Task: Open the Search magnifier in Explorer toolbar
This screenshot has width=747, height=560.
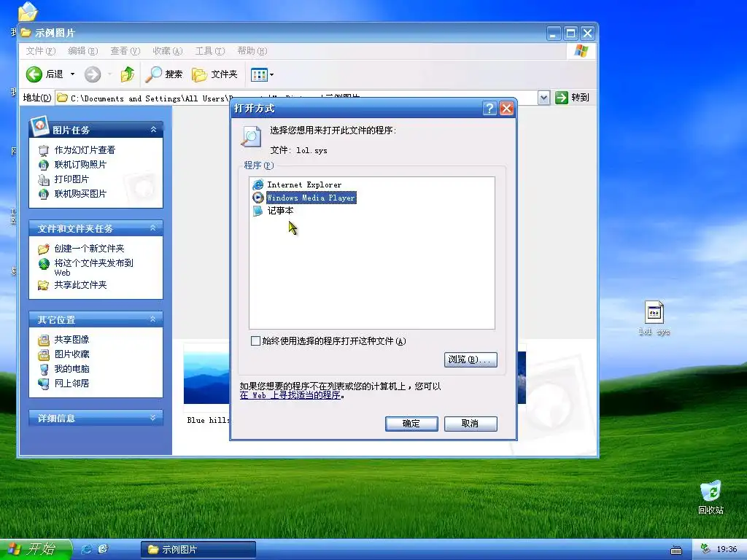Action: pyautogui.click(x=153, y=74)
